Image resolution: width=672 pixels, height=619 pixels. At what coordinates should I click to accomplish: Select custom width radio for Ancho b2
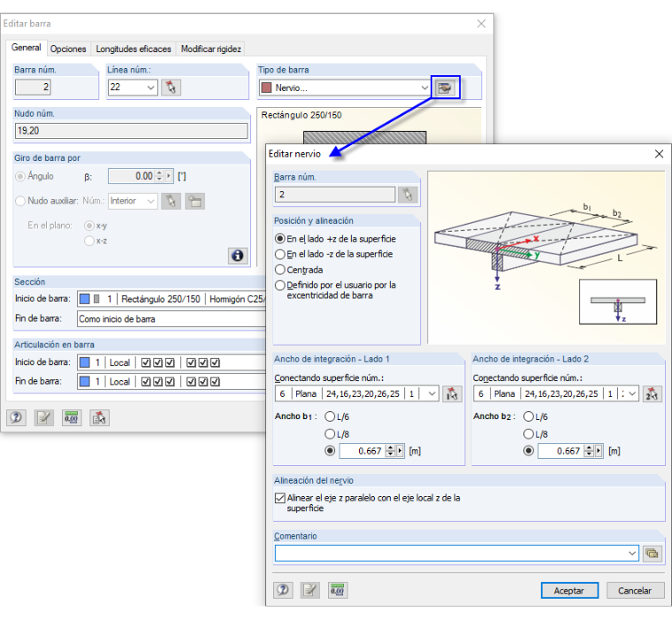click(529, 451)
